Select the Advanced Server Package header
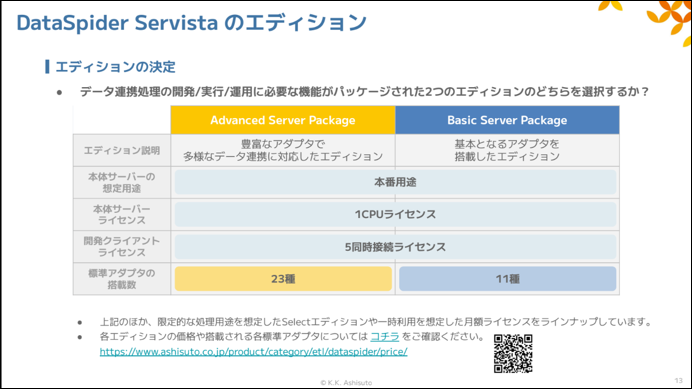 283,120
